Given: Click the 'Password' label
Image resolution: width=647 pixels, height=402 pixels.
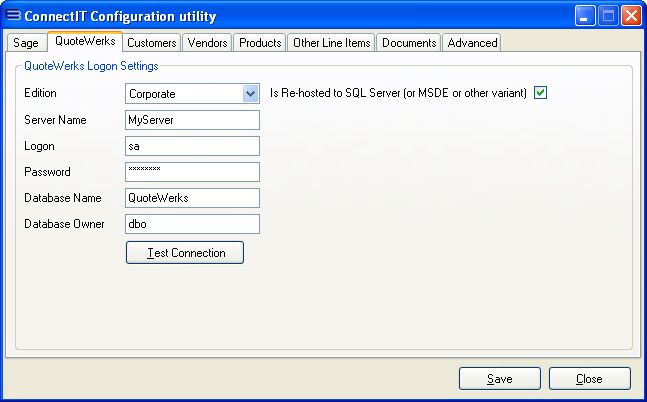Looking at the screenshot, I should (47, 172).
